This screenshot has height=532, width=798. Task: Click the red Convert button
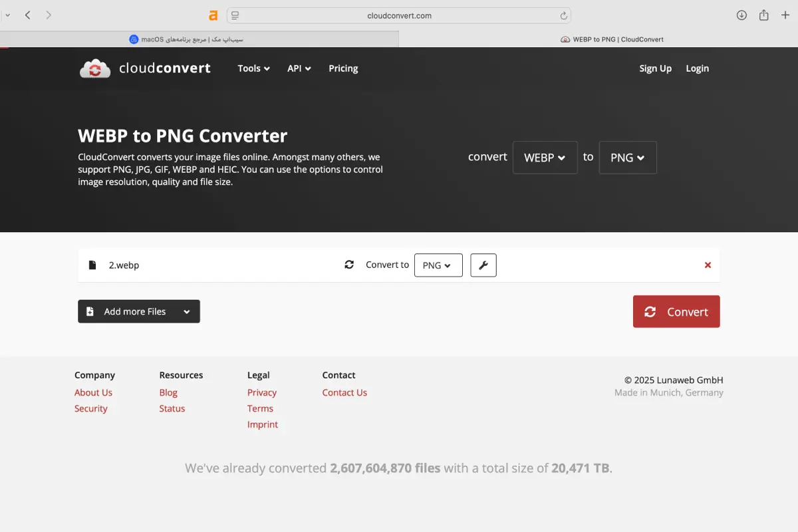coord(676,311)
